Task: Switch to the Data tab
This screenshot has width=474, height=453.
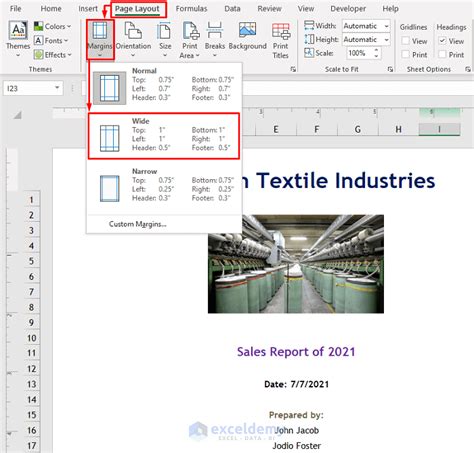Action: click(232, 9)
